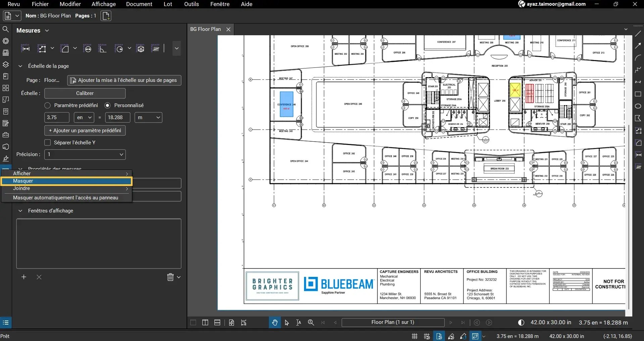This screenshot has height=341, width=644.
Task: Click Ajouter un paramètre prédéfini
Action: tap(85, 130)
